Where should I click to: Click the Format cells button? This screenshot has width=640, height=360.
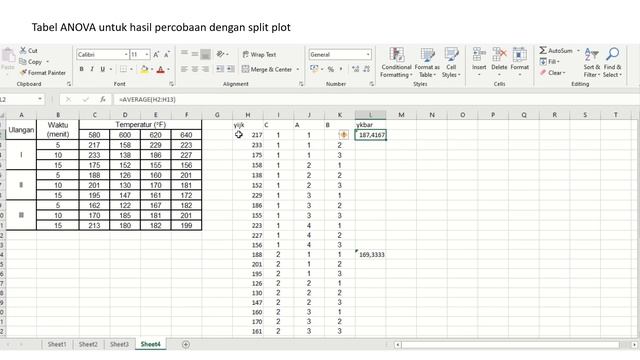[x=519, y=62]
